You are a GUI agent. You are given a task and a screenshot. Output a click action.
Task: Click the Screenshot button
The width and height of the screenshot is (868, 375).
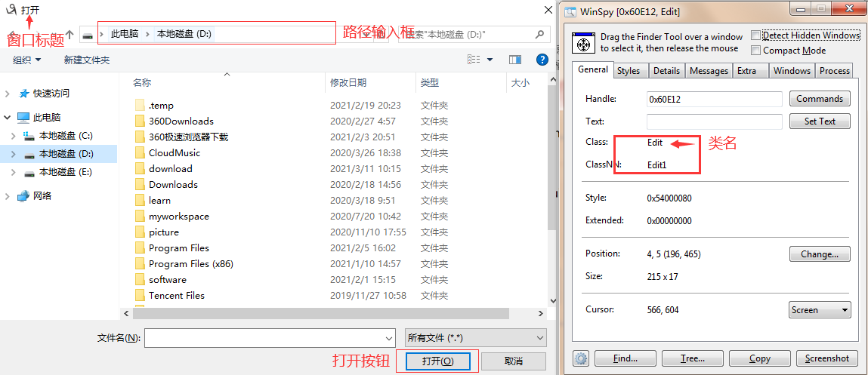pyautogui.click(x=827, y=358)
